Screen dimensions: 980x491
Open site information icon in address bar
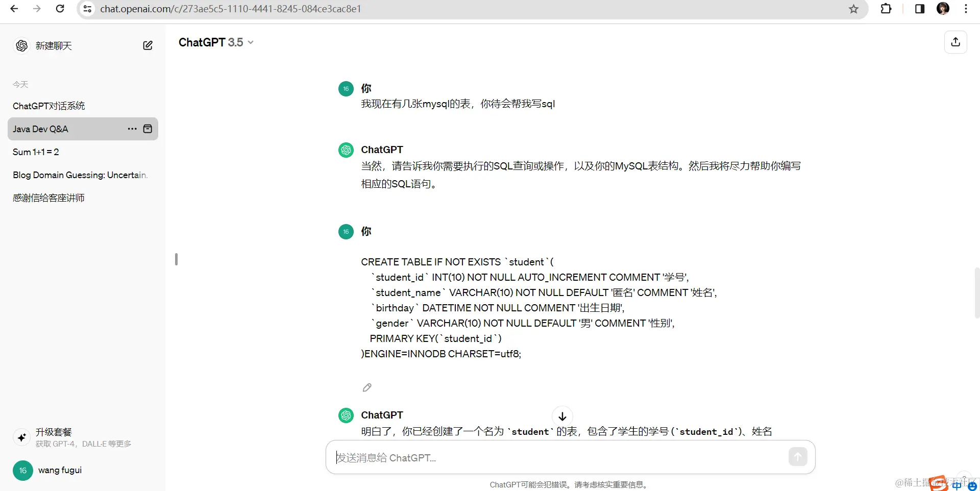click(x=88, y=9)
